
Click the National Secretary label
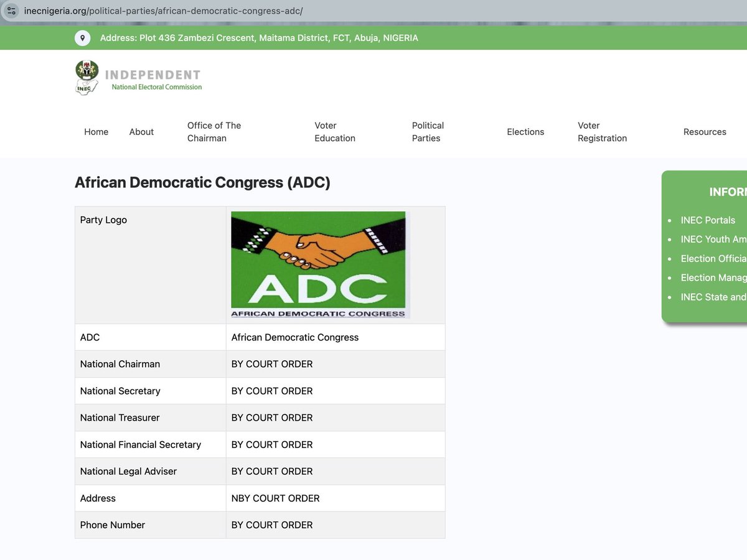pyautogui.click(x=120, y=391)
